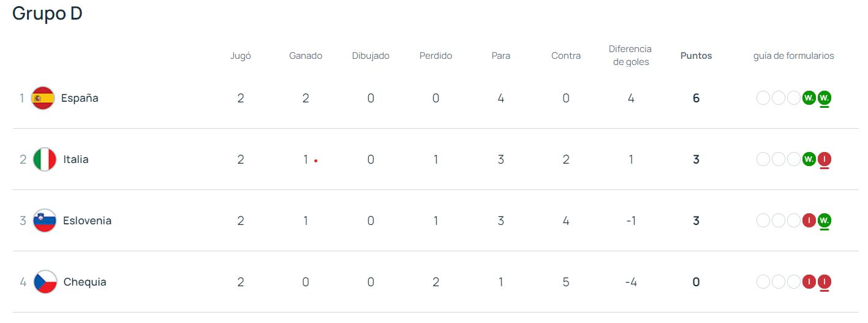Select the Eslovenia team name
The image size is (868, 323).
point(87,221)
